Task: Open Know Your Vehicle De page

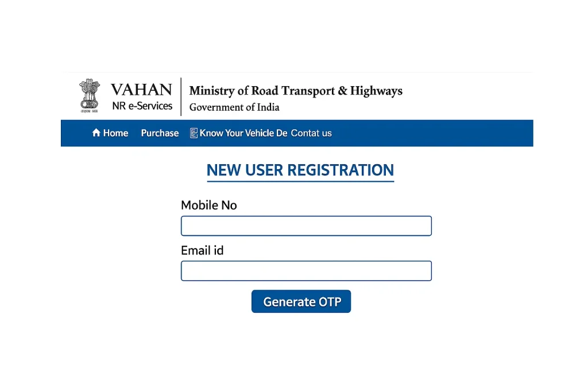Action: [x=244, y=133]
